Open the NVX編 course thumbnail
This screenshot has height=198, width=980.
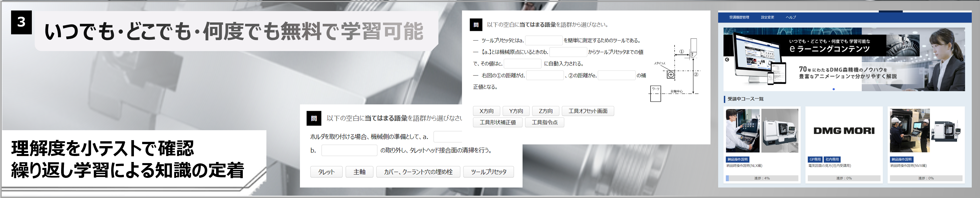click(926, 130)
